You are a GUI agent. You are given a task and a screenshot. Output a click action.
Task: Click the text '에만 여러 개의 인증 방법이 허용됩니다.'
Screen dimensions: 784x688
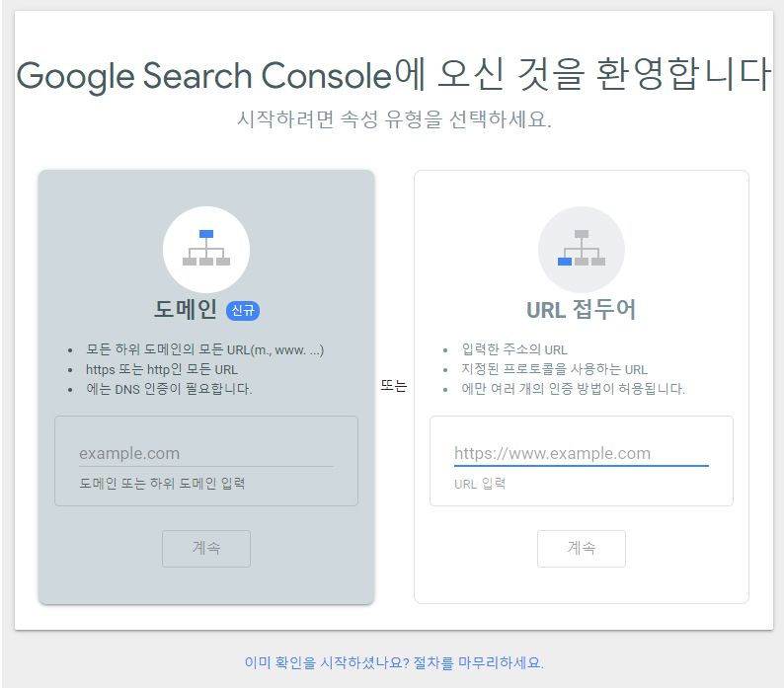(573, 389)
